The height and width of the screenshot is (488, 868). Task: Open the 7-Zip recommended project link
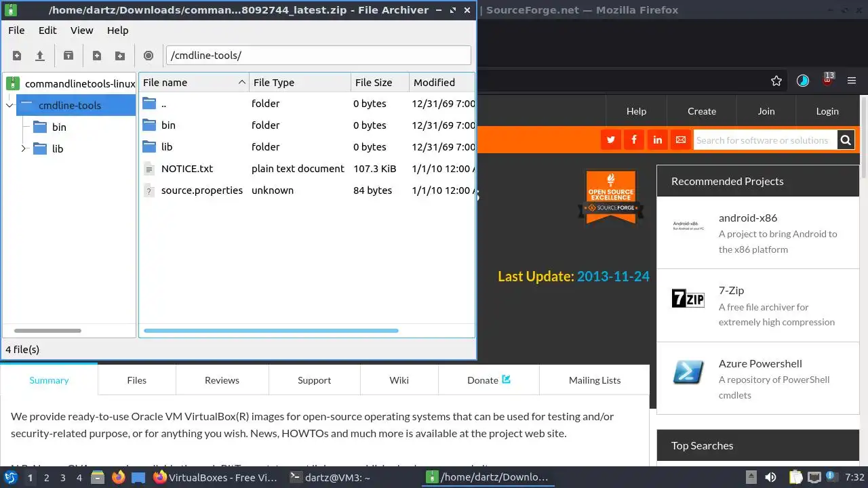pyautogui.click(x=731, y=290)
